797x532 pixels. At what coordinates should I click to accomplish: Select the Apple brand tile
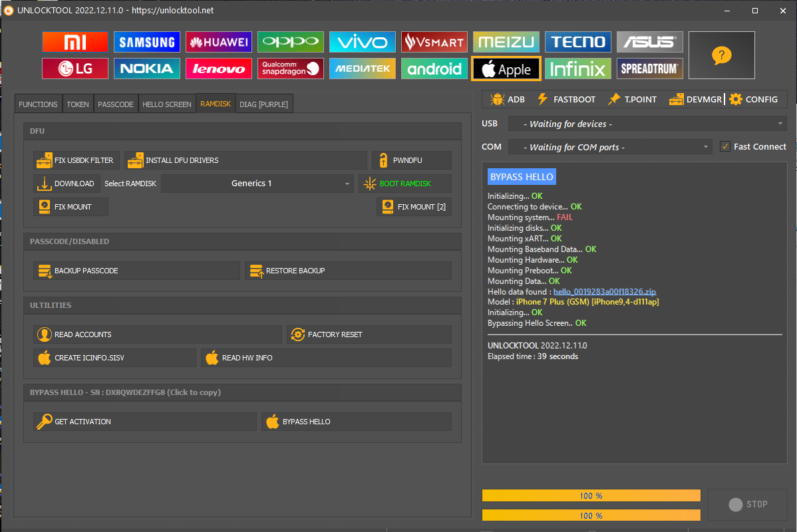pos(506,68)
